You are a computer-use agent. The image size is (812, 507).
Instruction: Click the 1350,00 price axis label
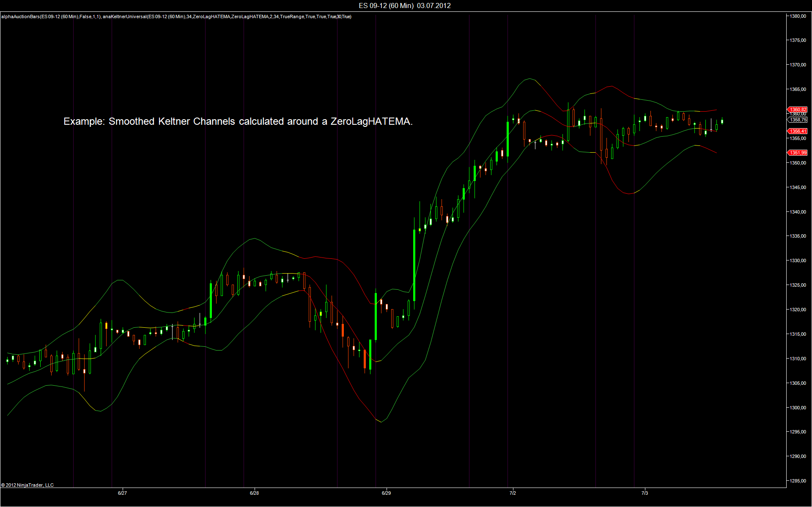(x=798, y=163)
